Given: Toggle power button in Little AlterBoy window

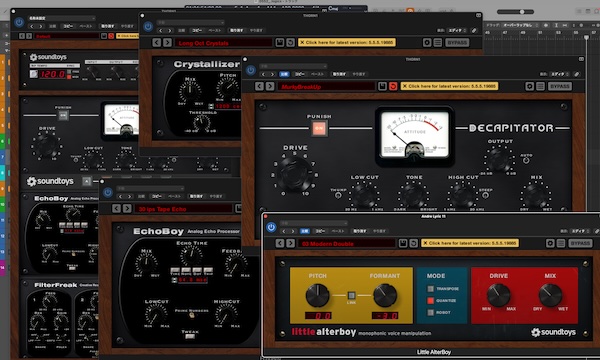Looking at the screenshot, I should 271,227.
